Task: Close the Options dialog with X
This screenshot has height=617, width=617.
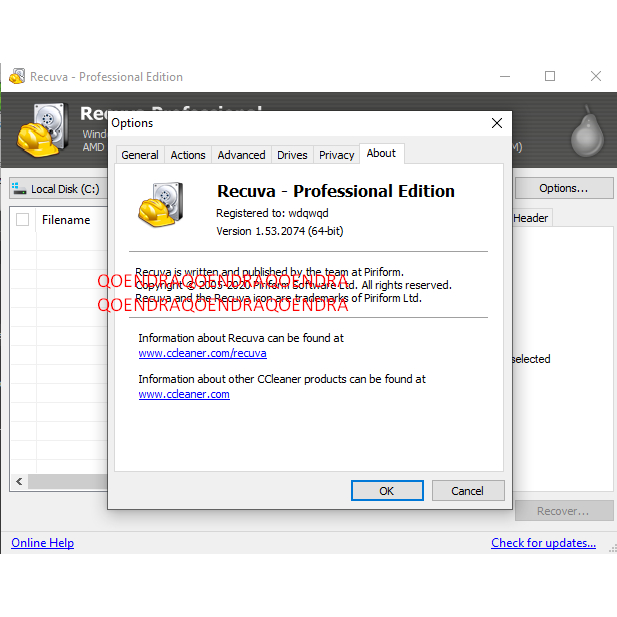Action: click(x=496, y=123)
